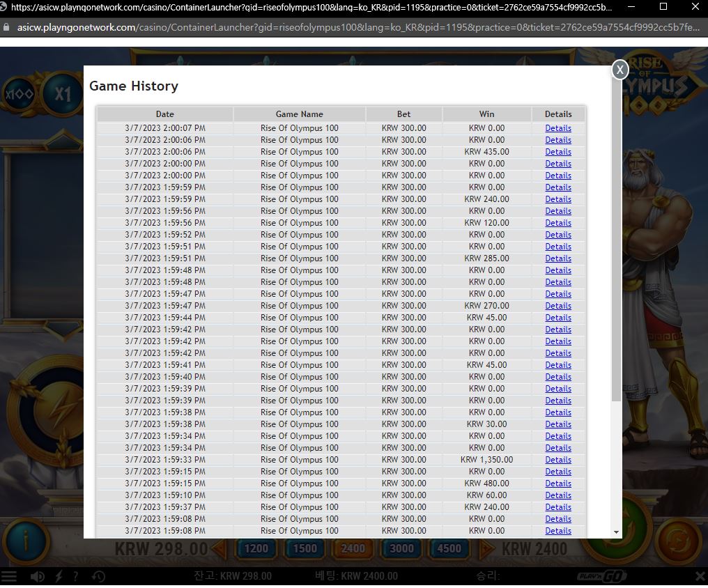Toggle fast play lightning icon
This screenshot has width=708, height=588.
[59, 576]
